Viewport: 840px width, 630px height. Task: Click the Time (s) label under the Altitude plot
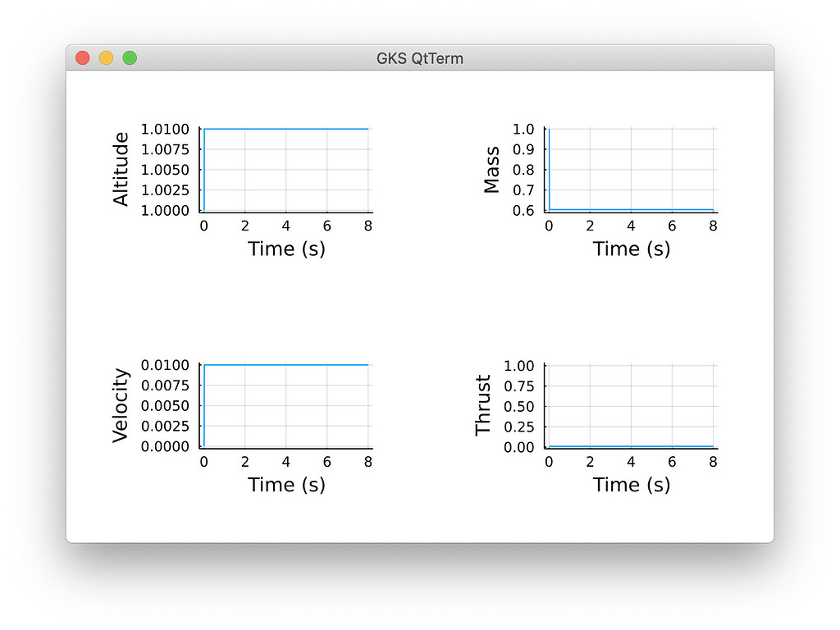click(287, 249)
